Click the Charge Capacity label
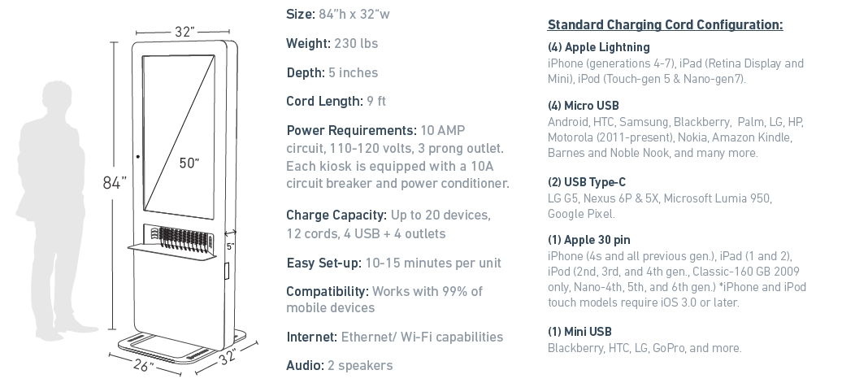This screenshot has width=868, height=383. (336, 215)
